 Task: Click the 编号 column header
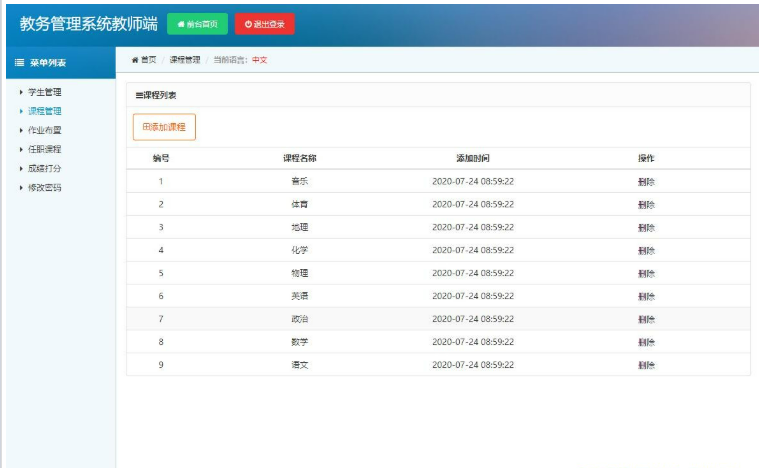coord(161,158)
